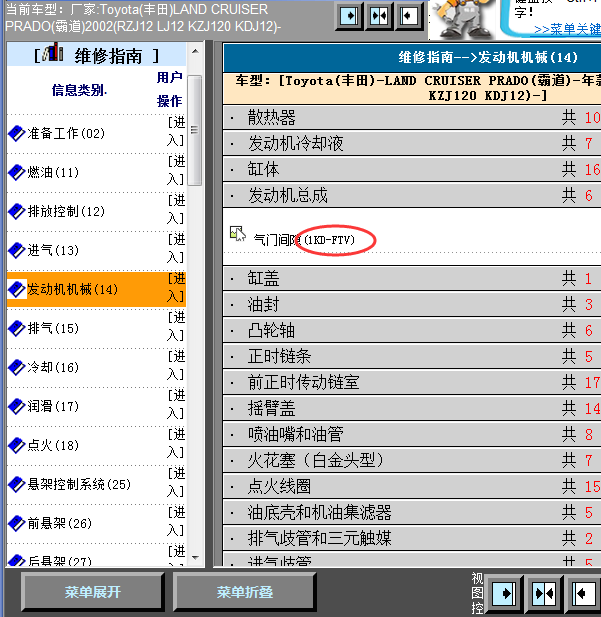The height and width of the screenshot is (617, 601).
Task: Expand the 油底壳和机油集滤器 section
Action: pyautogui.click(x=412, y=512)
